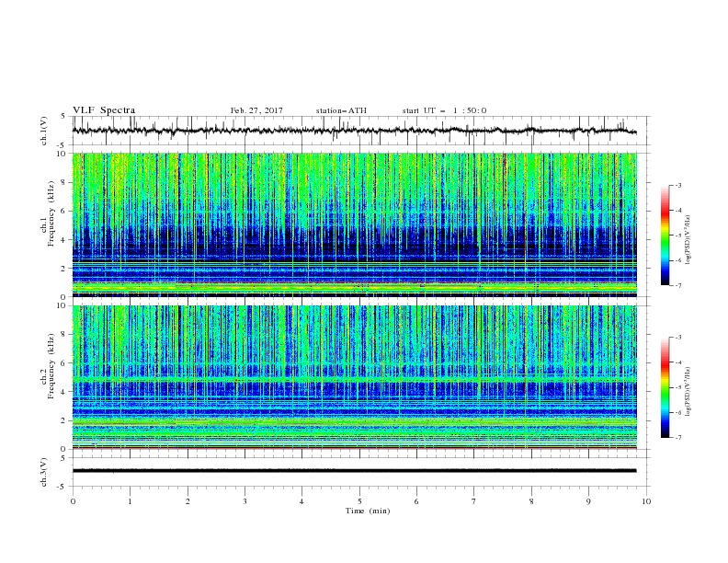Click the ch.2 spectrogram green band near 2 kHz

354,421
